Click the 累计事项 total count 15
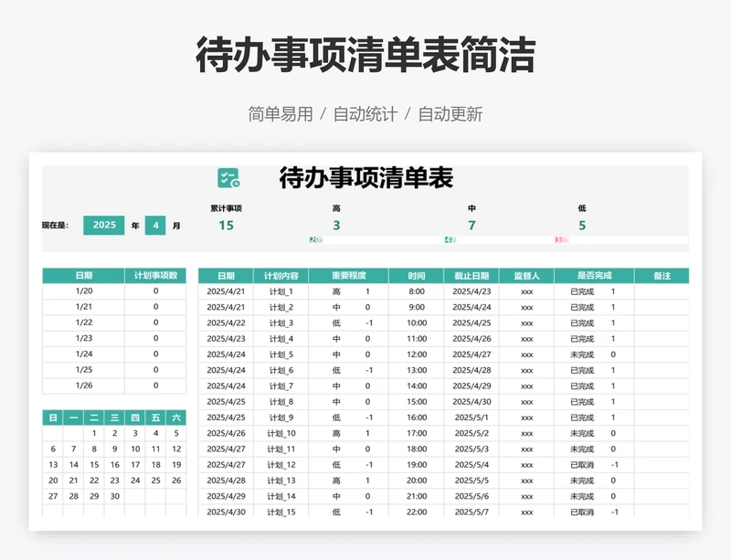Viewport: 731px width, 560px height. pyautogui.click(x=226, y=226)
